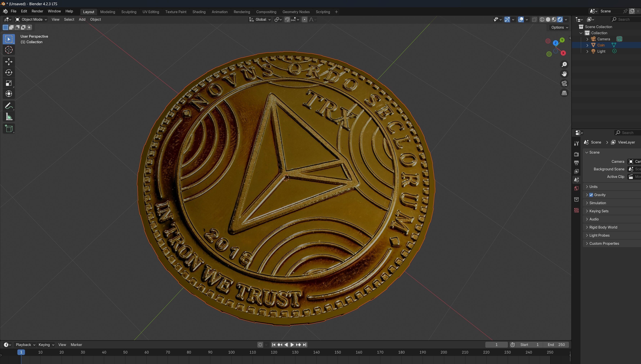Toggle viewport gizmos display

(x=507, y=19)
